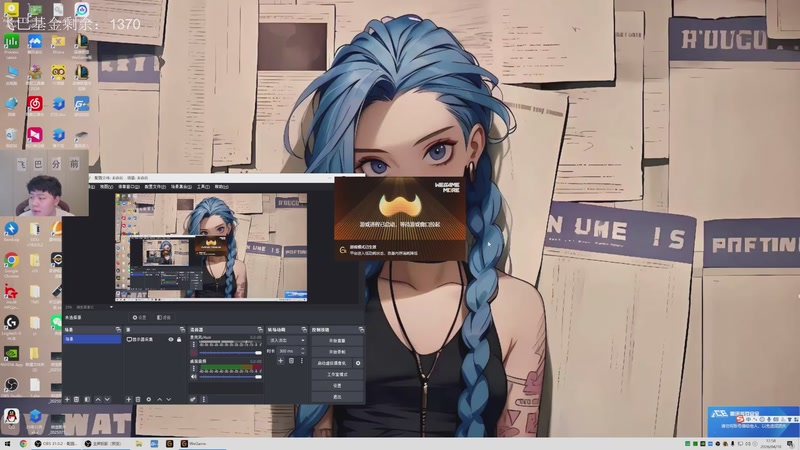Open mixer options three-dot menu at mixer bottom
Screen dimensions: 800x450
pos(204,399)
